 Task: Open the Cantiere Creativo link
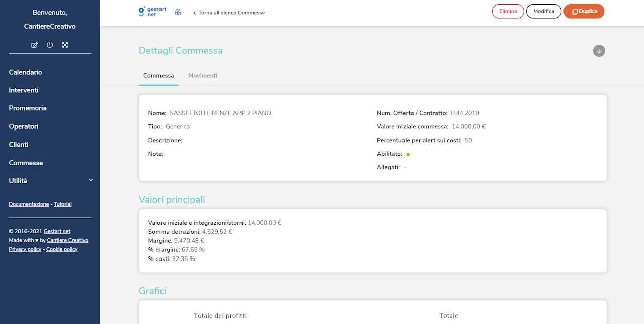67,240
